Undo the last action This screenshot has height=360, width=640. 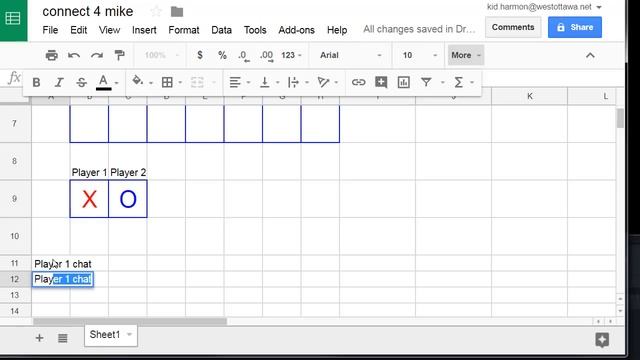tap(74, 55)
